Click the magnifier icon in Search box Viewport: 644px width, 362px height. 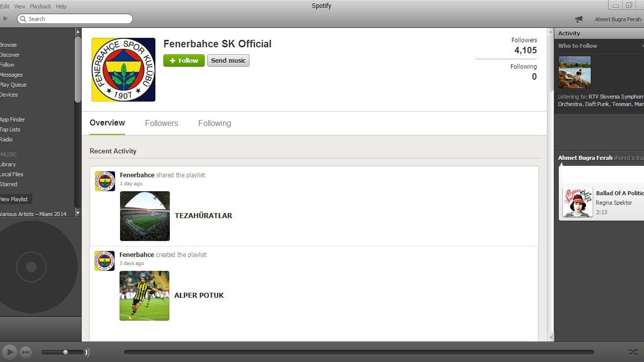click(23, 19)
